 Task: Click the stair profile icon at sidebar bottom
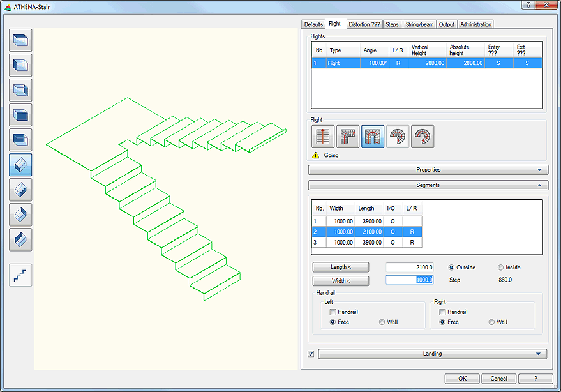tap(21, 275)
